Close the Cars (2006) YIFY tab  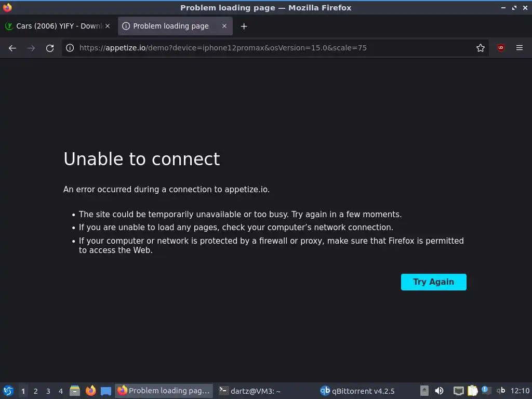(108, 26)
